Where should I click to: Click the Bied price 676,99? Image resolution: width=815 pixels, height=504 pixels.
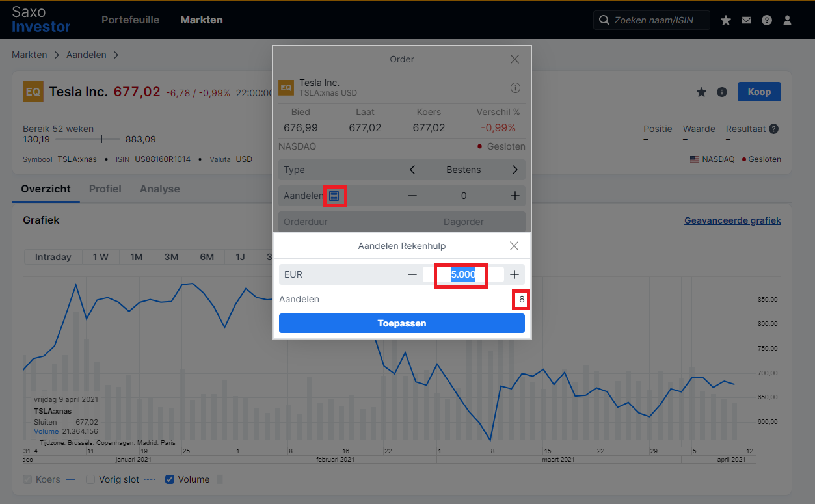point(301,127)
